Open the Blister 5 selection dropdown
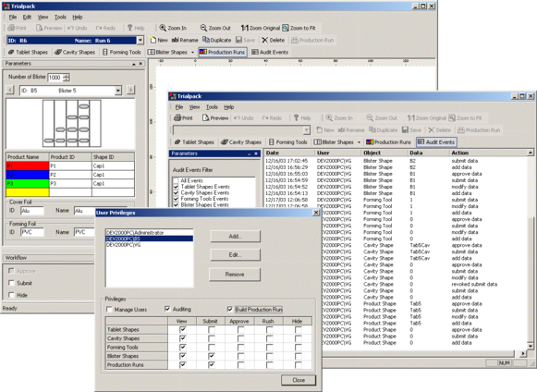The width and height of the screenshot is (537, 392). click(117, 91)
